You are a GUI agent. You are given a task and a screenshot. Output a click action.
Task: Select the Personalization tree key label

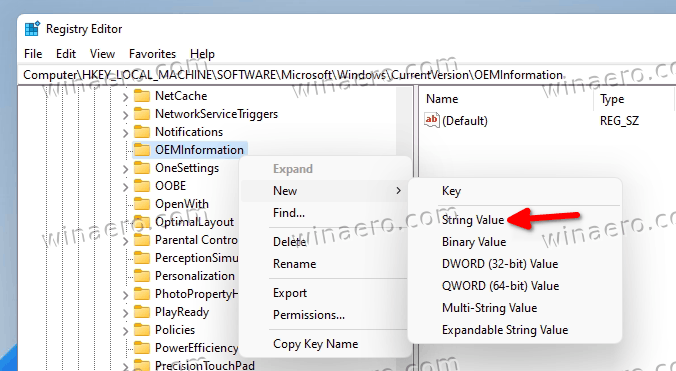point(195,276)
